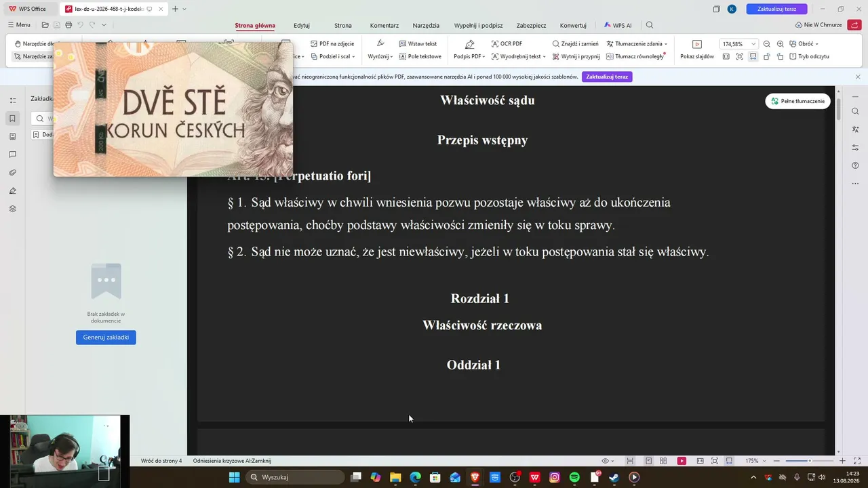868x488 pixels.
Task: Open Spotify from the taskbar
Action: pyautogui.click(x=574, y=477)
